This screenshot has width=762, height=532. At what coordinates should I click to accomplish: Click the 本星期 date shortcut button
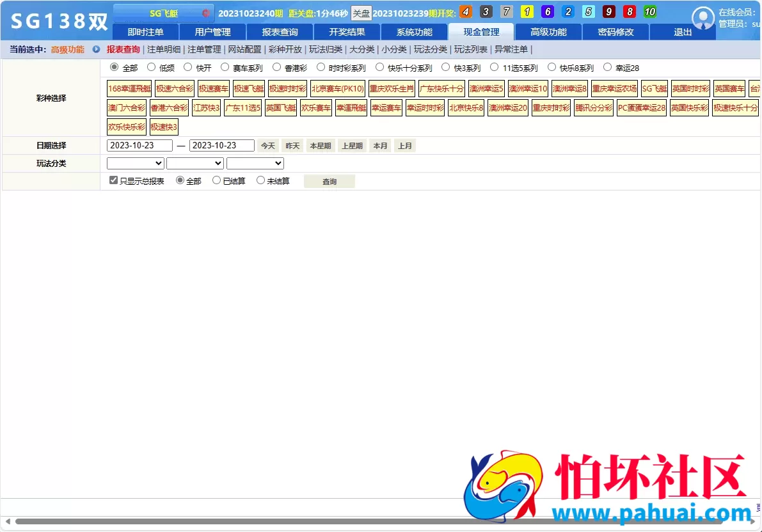tap(321, 146)
